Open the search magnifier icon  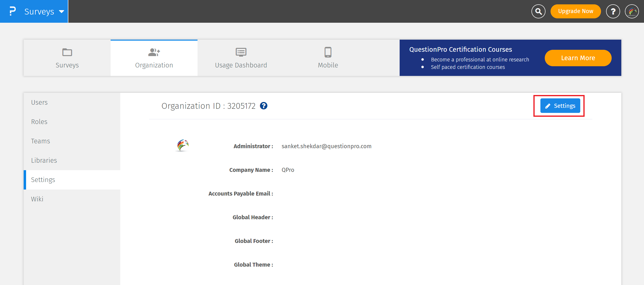pyautogui.click(x=538, y=11)
